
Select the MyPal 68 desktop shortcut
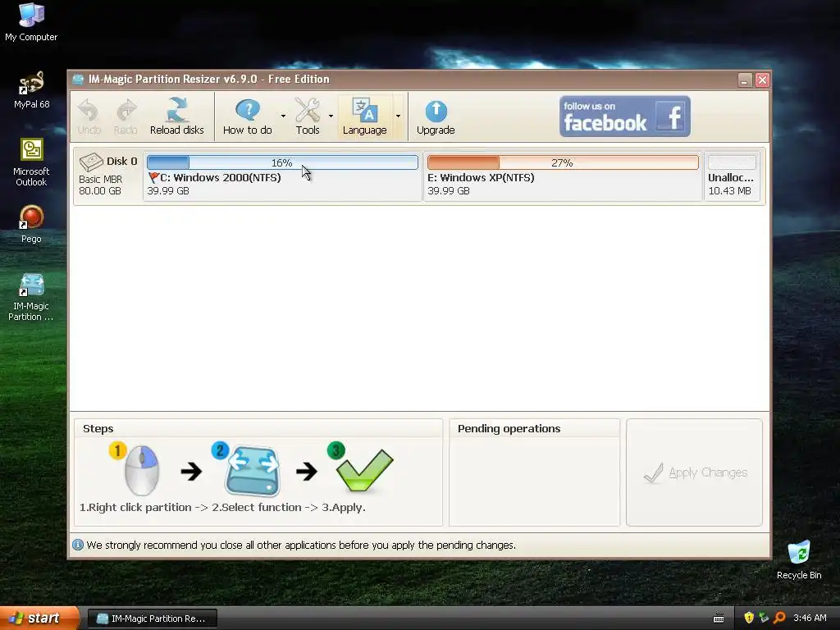pyautogui.click(x=32, y=90)
